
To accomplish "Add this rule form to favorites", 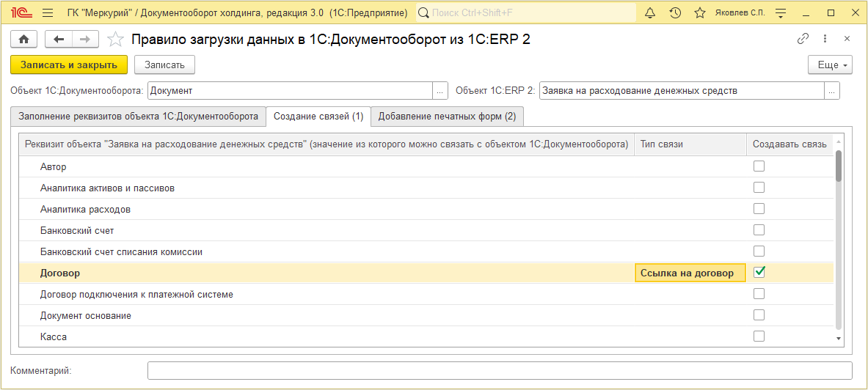I will (114, 39).
